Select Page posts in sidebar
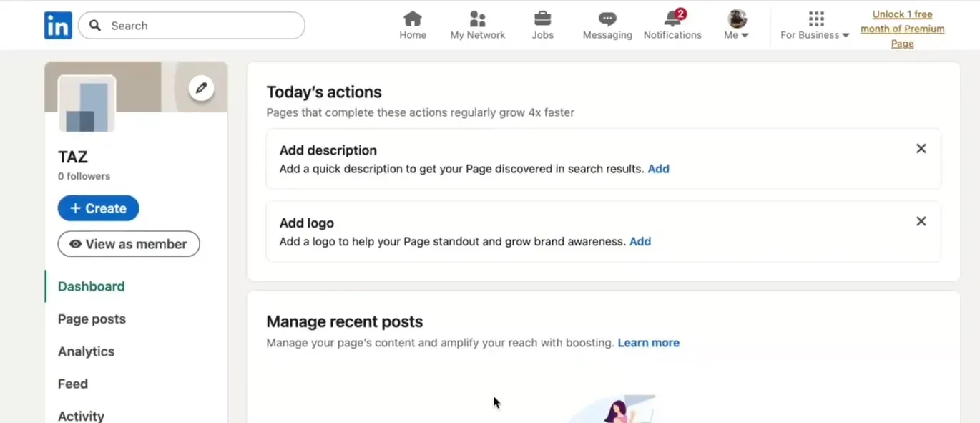The height and width of the screenshot is (423, 980). [x=92, y=319]
